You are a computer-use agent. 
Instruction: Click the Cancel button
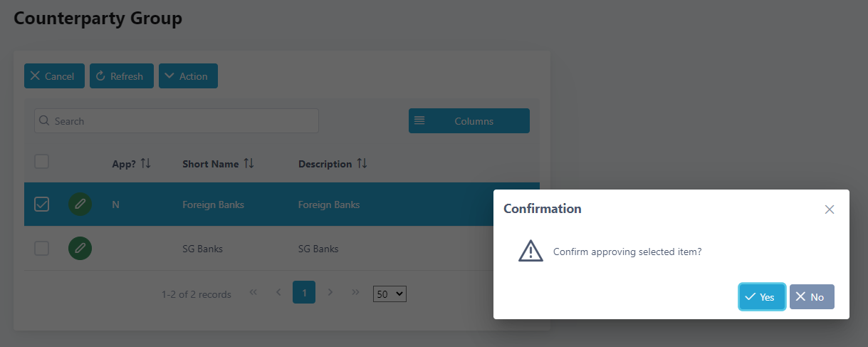54,76
